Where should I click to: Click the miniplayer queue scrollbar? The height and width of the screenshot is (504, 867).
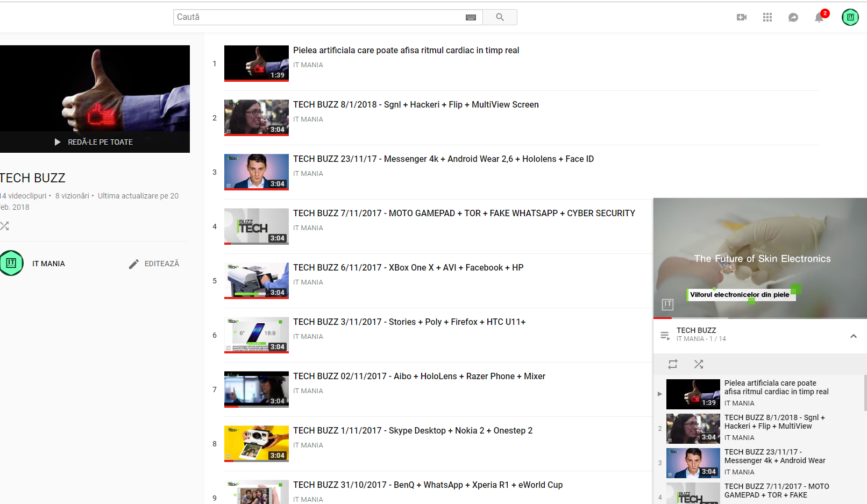pyautogui.click(x=865, y=393)
